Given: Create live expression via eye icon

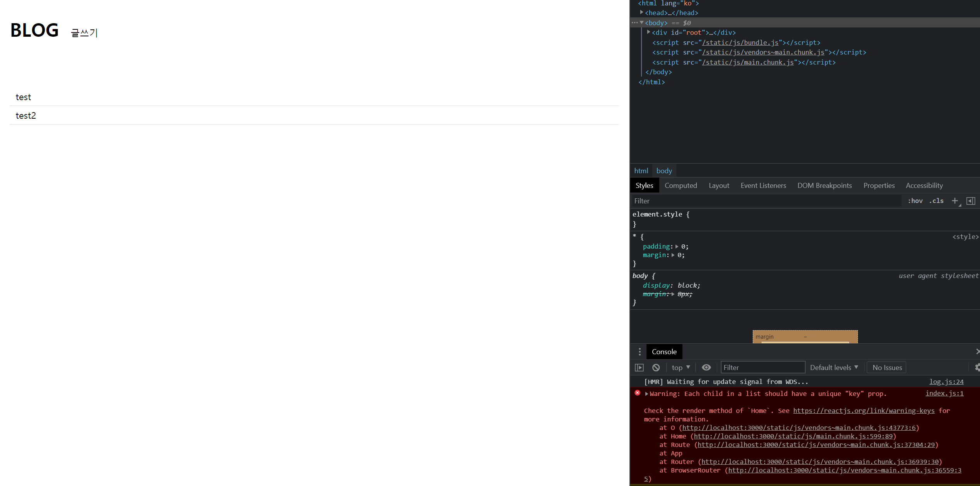Looking at the screenshot, I should coord(706,368).
